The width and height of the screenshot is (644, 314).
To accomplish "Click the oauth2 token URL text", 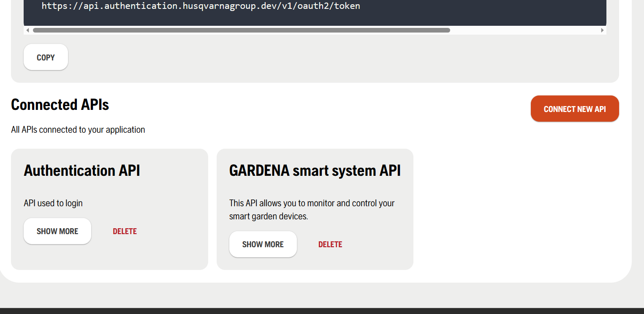I will tap(201, 6).
